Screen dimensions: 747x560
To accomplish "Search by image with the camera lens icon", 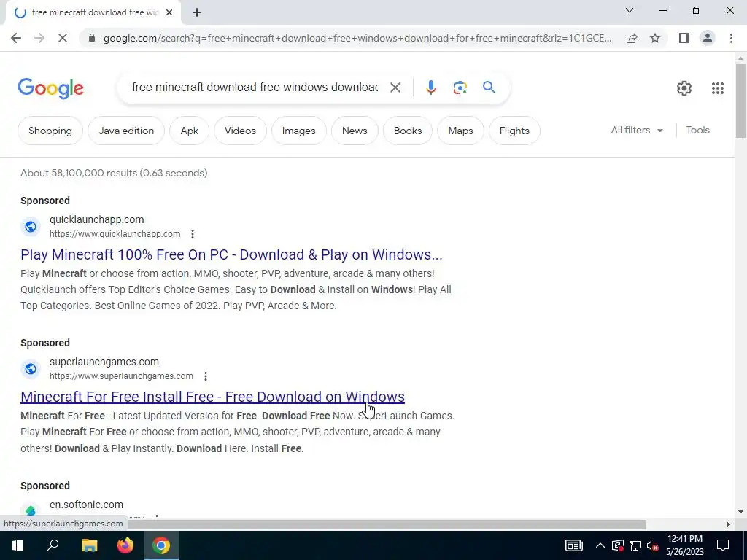I will pos(460,87).
